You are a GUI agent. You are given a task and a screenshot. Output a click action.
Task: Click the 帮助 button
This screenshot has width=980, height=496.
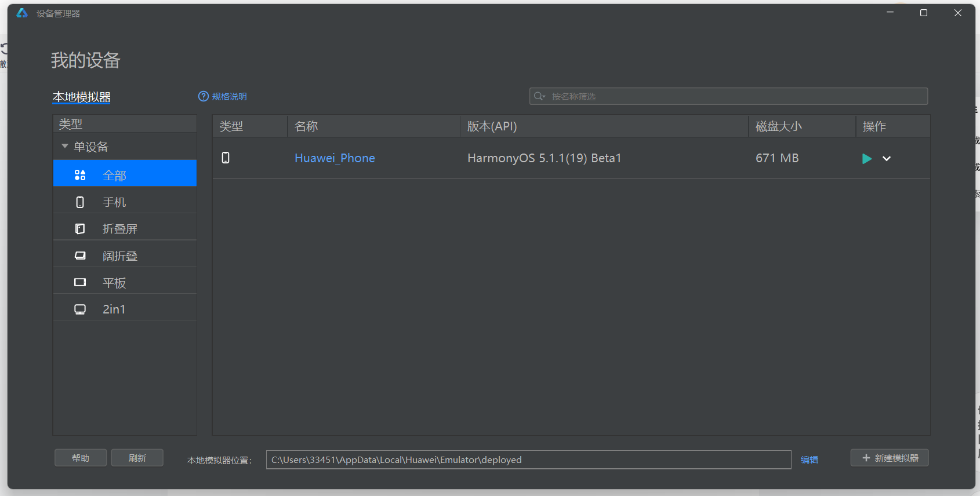coord(81,458)
